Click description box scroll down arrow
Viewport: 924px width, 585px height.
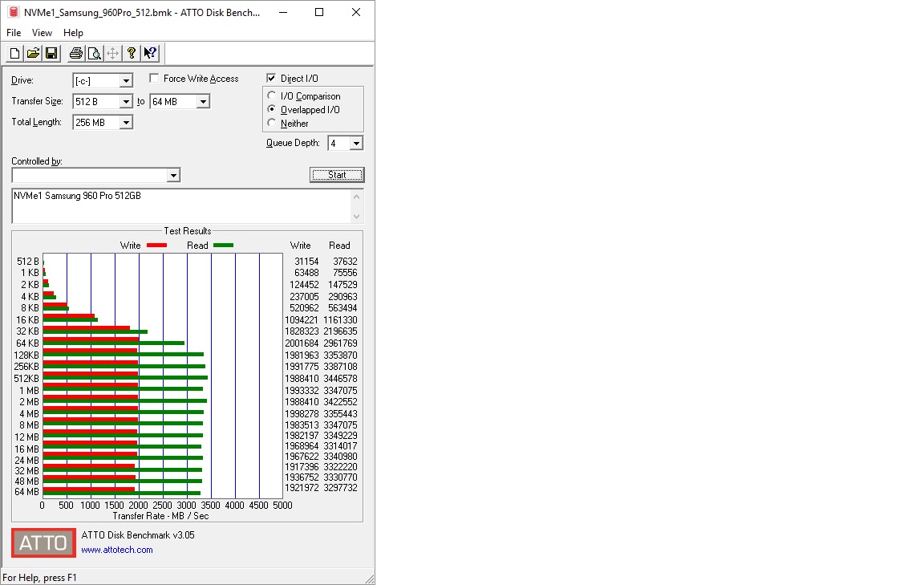pos(356,217)
